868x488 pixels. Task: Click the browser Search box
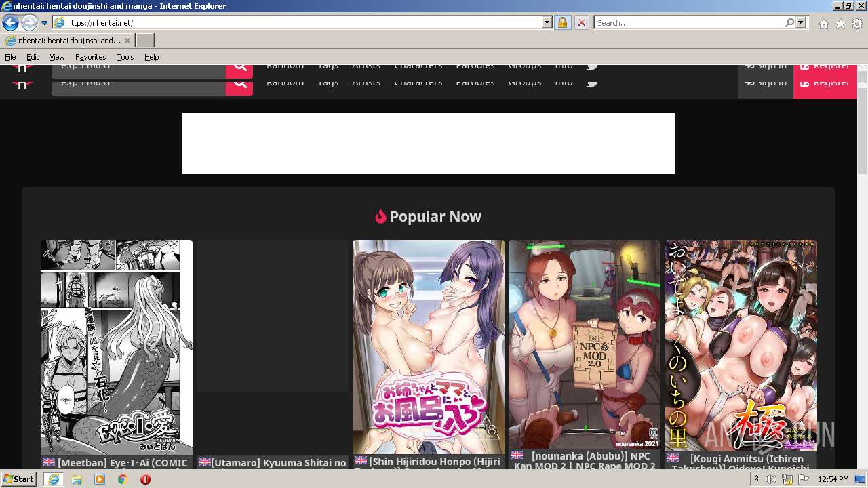click(688, 23)
